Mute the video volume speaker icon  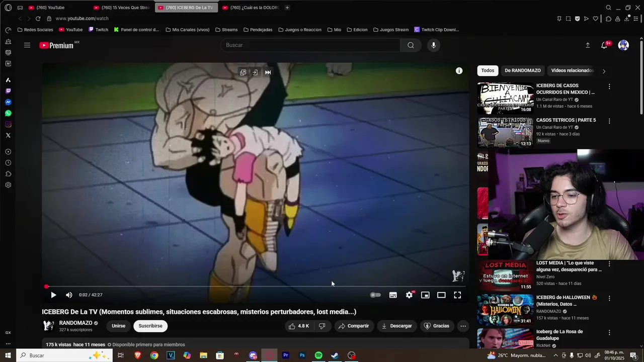[69, 295]
